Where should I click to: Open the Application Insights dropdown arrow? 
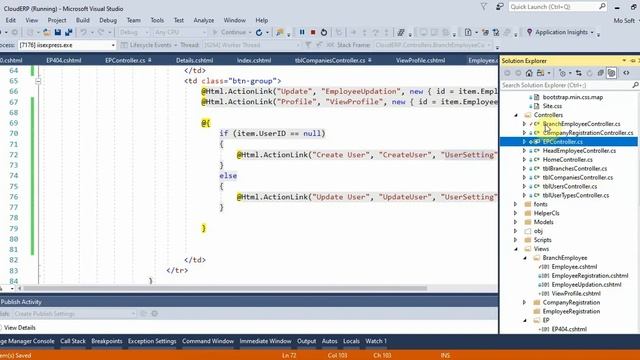coord(592,32)
